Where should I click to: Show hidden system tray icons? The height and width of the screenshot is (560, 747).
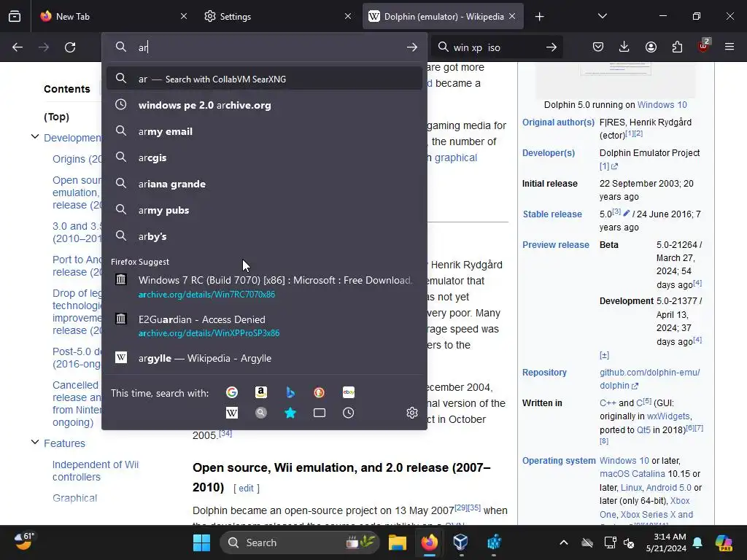[x=564, y=542]
